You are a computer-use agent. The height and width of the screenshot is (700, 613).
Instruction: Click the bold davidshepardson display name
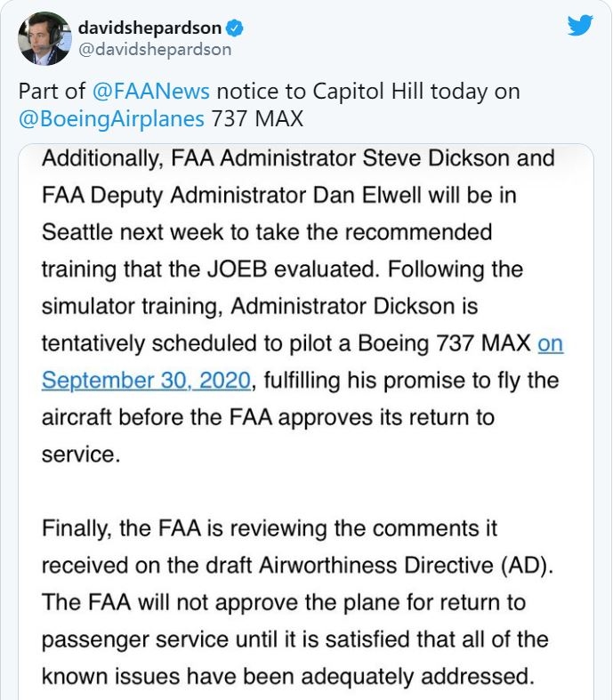(x=154, y=28)
